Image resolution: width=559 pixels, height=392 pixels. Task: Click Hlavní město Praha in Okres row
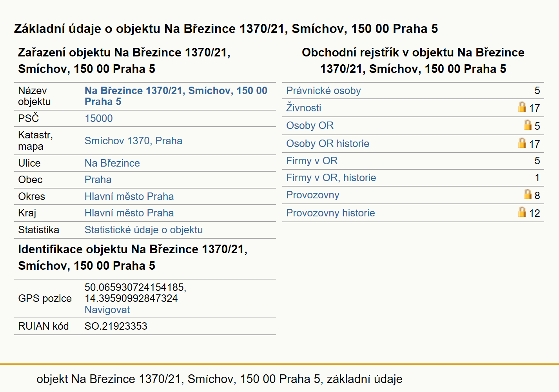[x=129, y=196]
